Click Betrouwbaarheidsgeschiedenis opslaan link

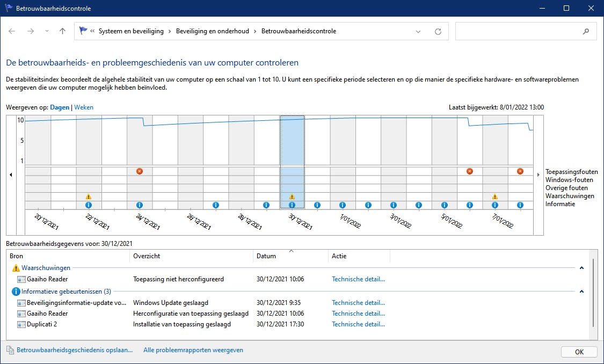pos(74,350)
